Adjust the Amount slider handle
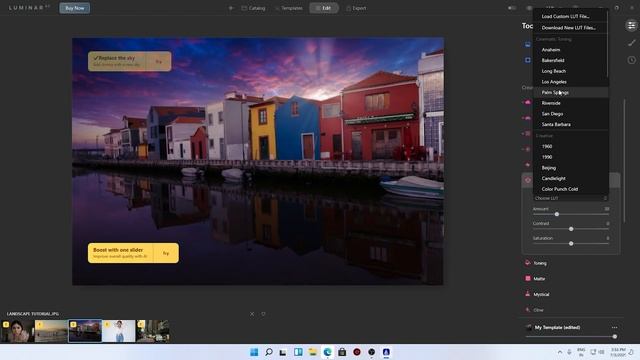 coord(557,214)
